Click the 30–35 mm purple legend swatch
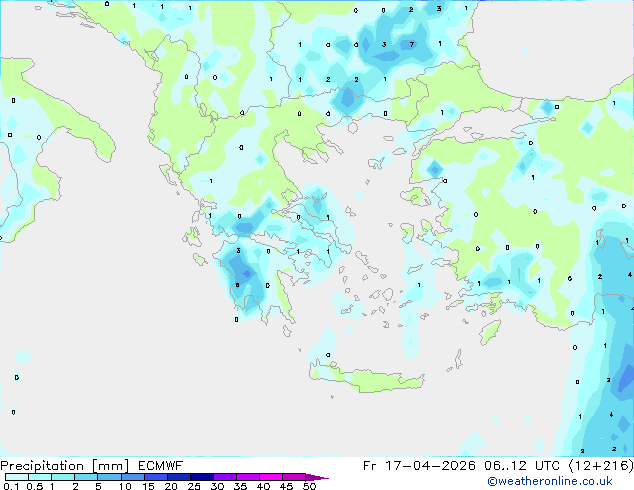Screen dimensions: 634x490 pyautogui.click(x=225, y=477)
